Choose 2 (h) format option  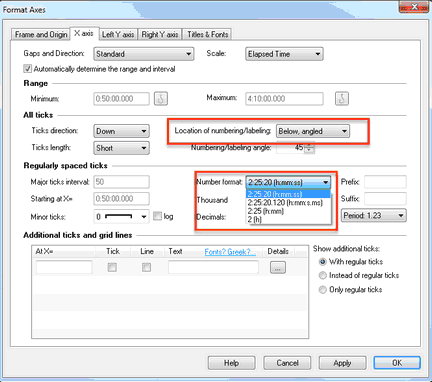coord(288,219)
